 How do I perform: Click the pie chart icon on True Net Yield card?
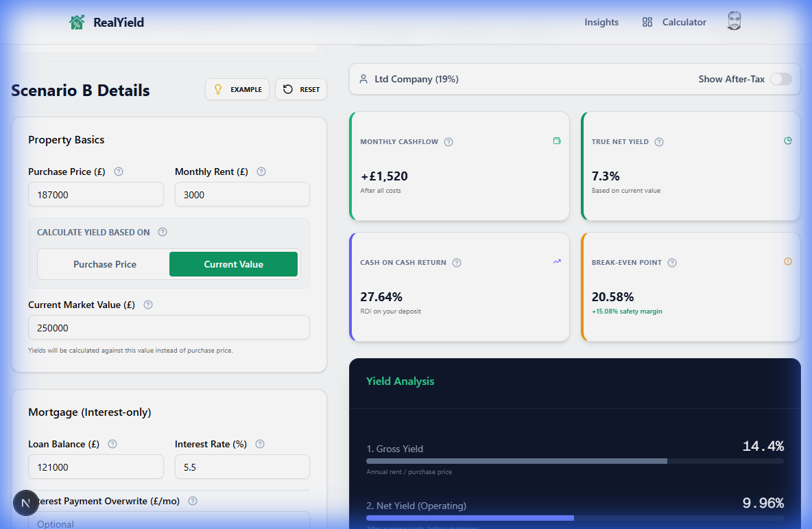point(787,141)
